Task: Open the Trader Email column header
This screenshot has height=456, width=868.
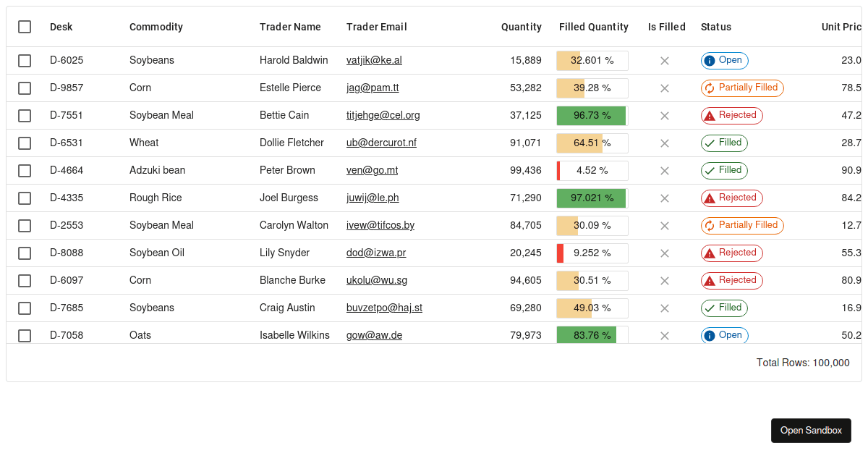Action: click(377, 27)
